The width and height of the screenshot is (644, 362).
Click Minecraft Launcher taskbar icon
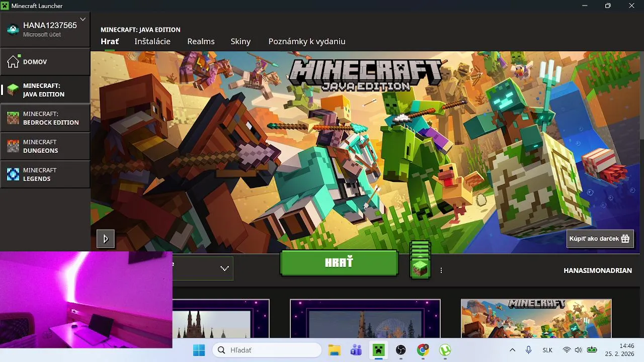[378, 350]
